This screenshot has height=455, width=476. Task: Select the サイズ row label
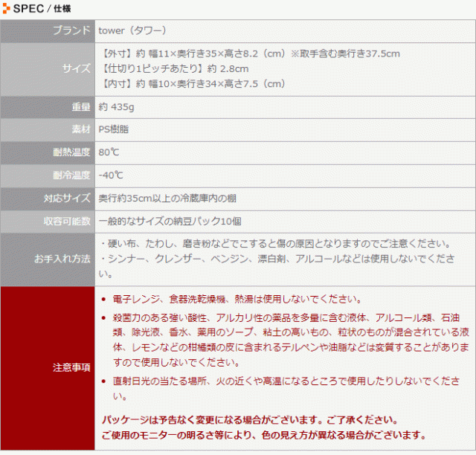77,68
